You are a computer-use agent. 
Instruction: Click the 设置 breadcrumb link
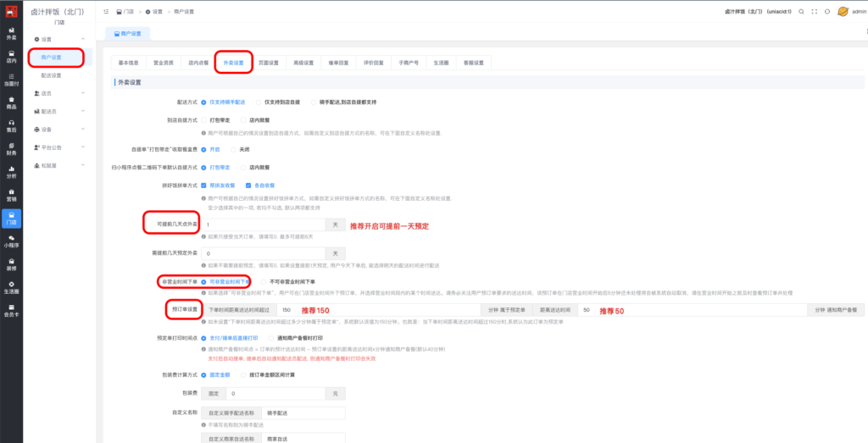pos(154,11)
